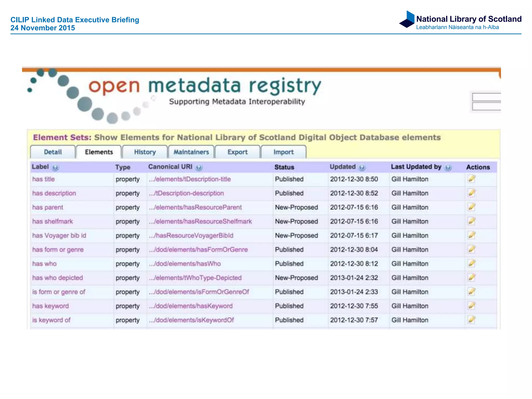
Task: Click edit pencil icon for has description row
Action: coord(471,193)
